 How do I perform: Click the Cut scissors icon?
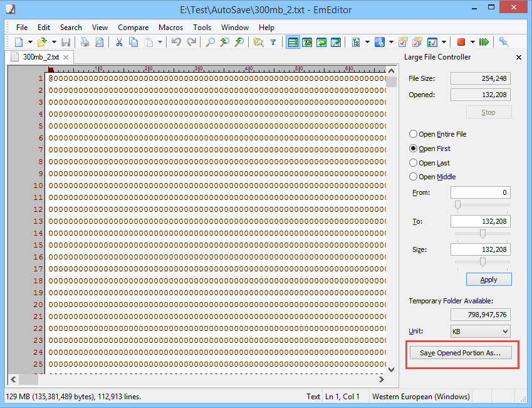[119, 42]
